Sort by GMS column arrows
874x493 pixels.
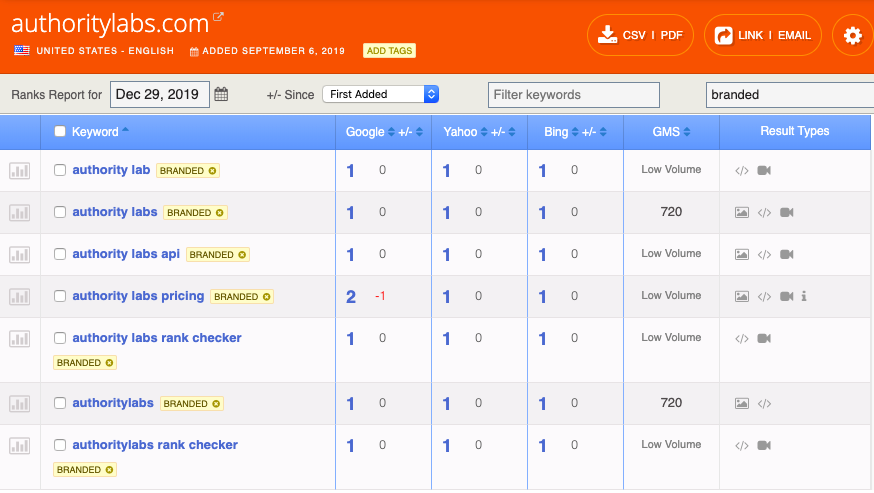[x=687, y=132]
